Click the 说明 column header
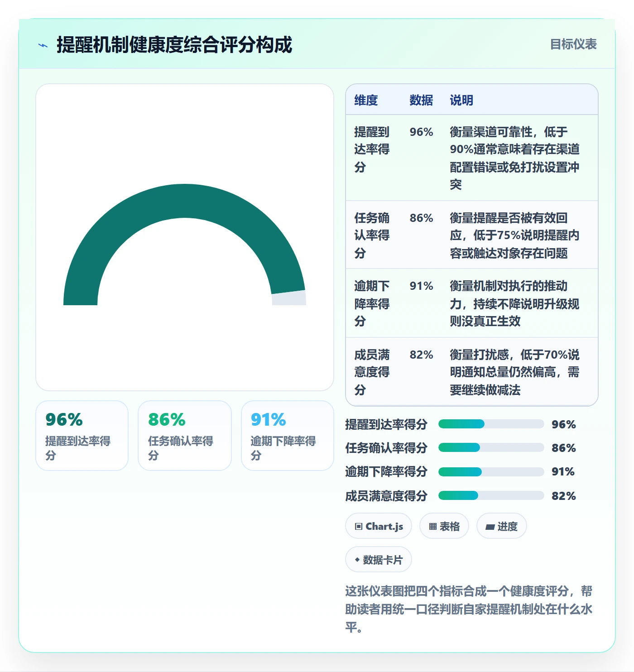This screenshot has height=672, width=634. pyautogui.click(x=461, y=100)
